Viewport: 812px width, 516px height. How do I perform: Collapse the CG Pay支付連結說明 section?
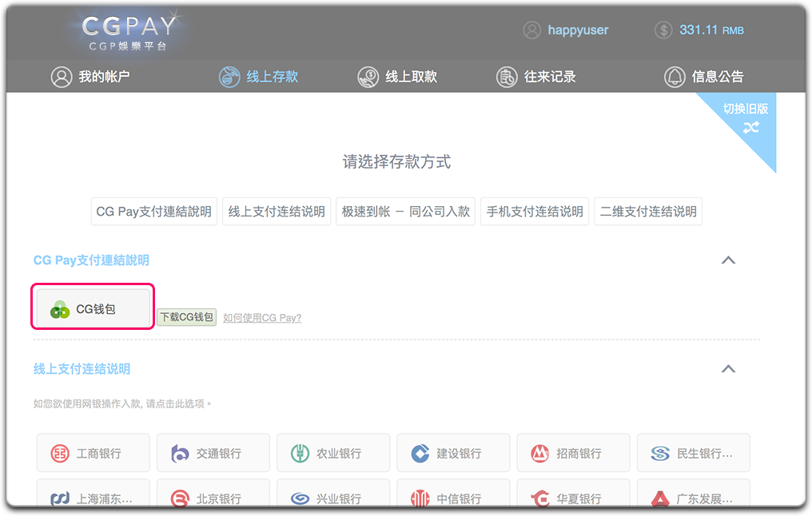click(728, 260)
